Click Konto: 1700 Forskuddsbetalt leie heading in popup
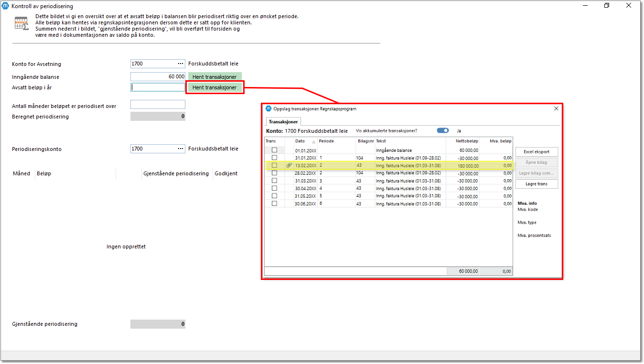Image resolution: width=644 pixels, height=364 pixels. click(307, 130)
